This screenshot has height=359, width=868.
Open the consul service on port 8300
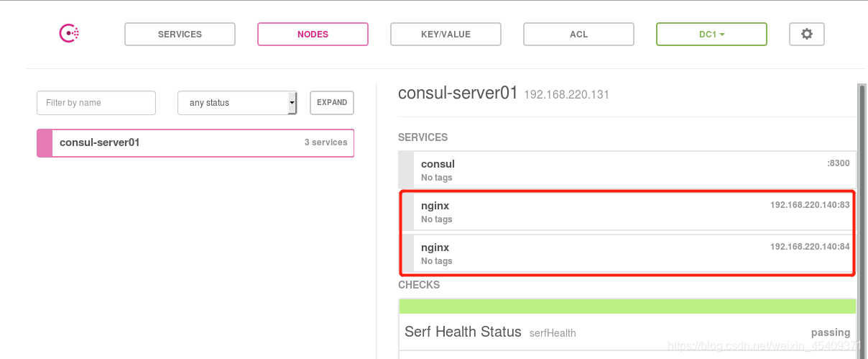tap(627, 170)
